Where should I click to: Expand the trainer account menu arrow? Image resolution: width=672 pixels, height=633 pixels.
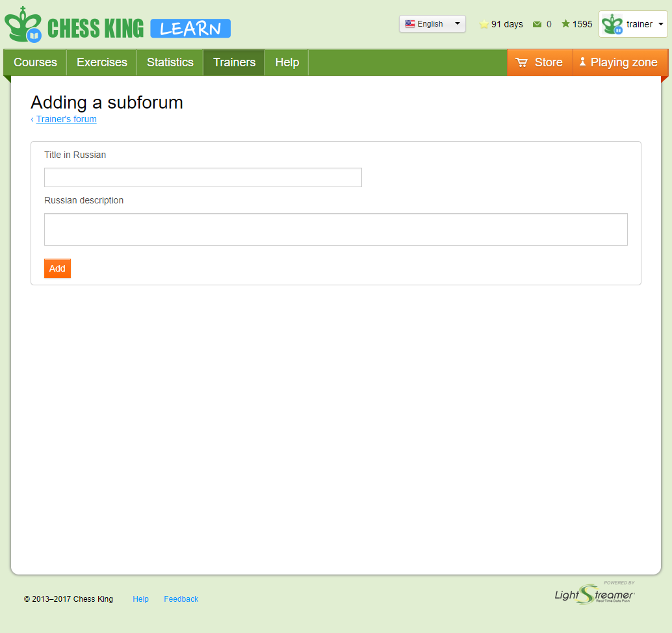661,24
